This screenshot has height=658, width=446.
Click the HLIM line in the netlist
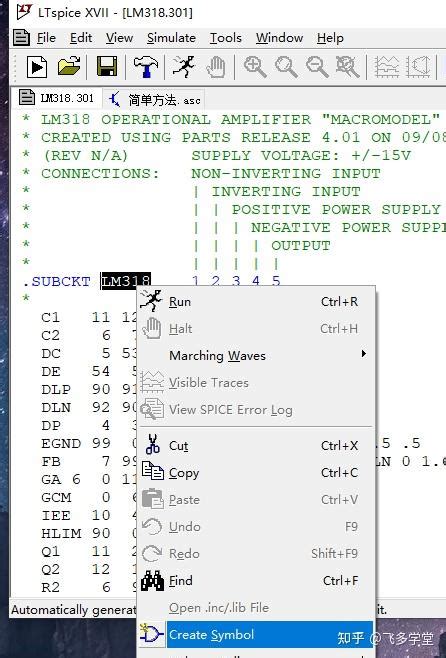click(x=89, y=533)
